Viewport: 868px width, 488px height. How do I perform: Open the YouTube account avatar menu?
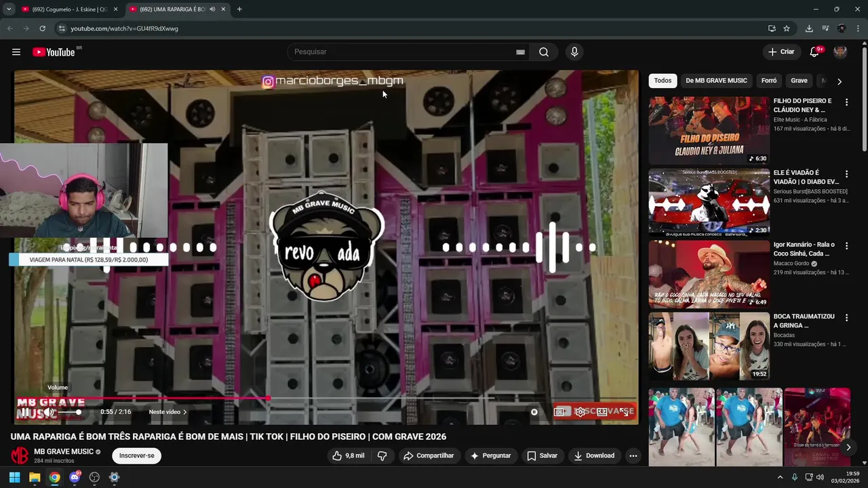pyautogui.click(x=840, y=52)
